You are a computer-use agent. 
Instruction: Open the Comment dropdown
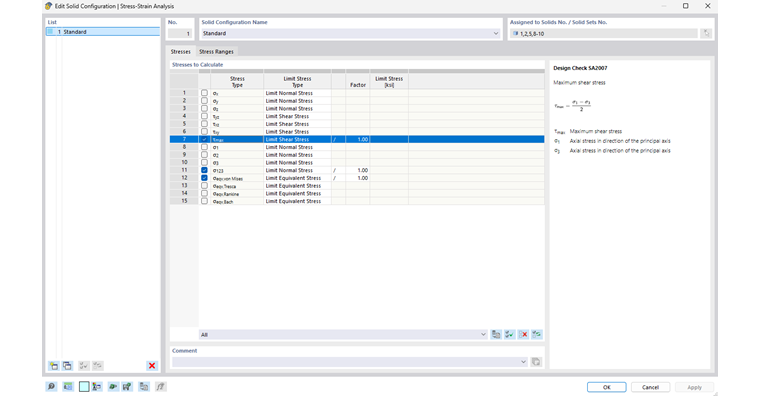click(523, 362)
